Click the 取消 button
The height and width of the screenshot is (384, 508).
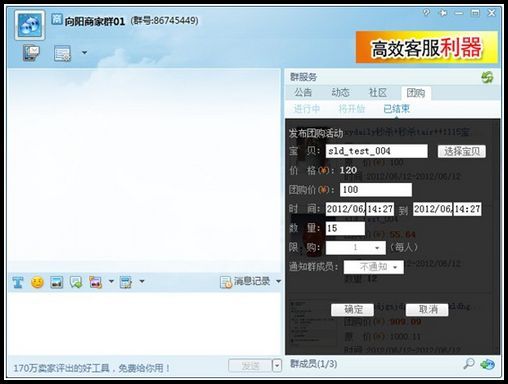pyautogui.click(x=427, y=310)
